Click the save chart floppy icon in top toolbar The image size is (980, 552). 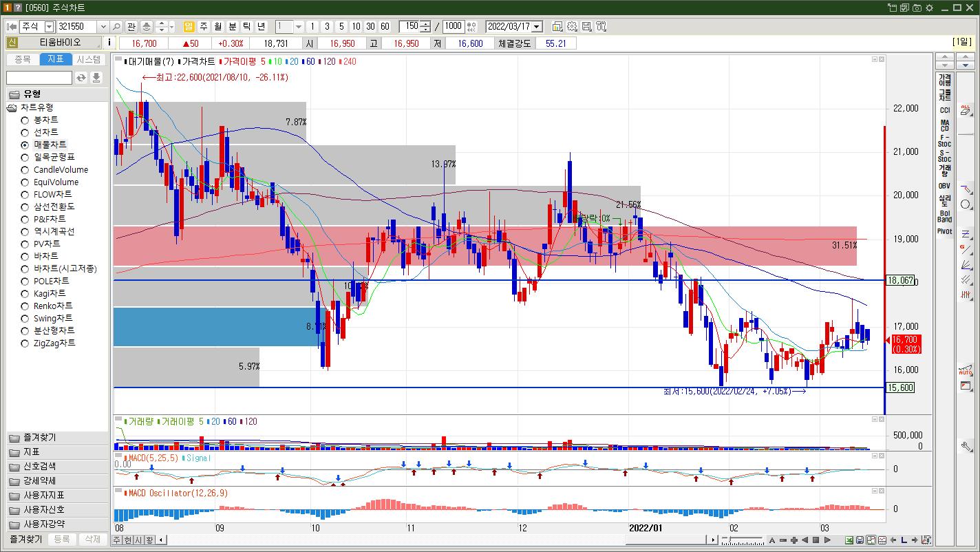click(x=586, y=27)
